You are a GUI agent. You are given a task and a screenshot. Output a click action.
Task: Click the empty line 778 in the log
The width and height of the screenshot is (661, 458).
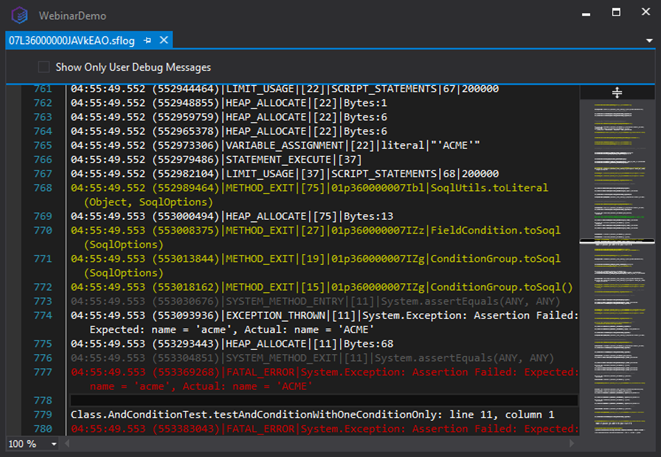pyautogui.click(x=324, y=400)
